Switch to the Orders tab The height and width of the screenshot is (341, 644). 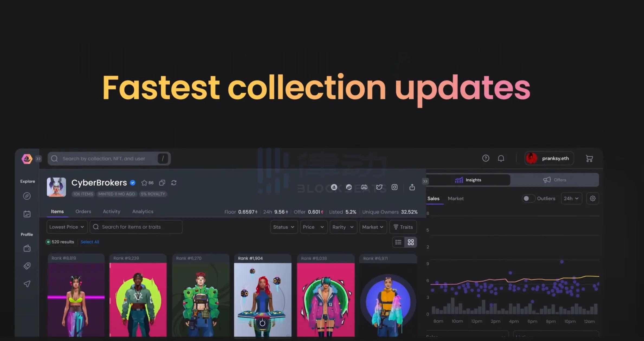83,212
